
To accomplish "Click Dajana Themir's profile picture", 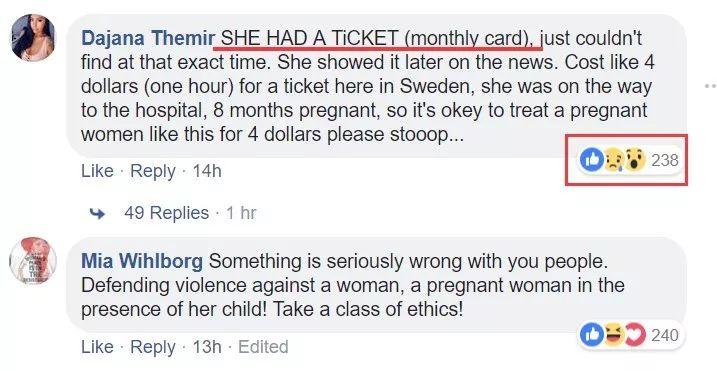I will [33, 38].
